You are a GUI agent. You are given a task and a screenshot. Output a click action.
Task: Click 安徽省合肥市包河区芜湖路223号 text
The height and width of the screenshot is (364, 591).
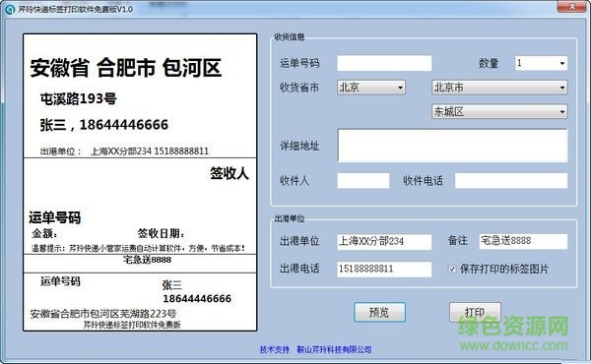click(x=102, y=314)
